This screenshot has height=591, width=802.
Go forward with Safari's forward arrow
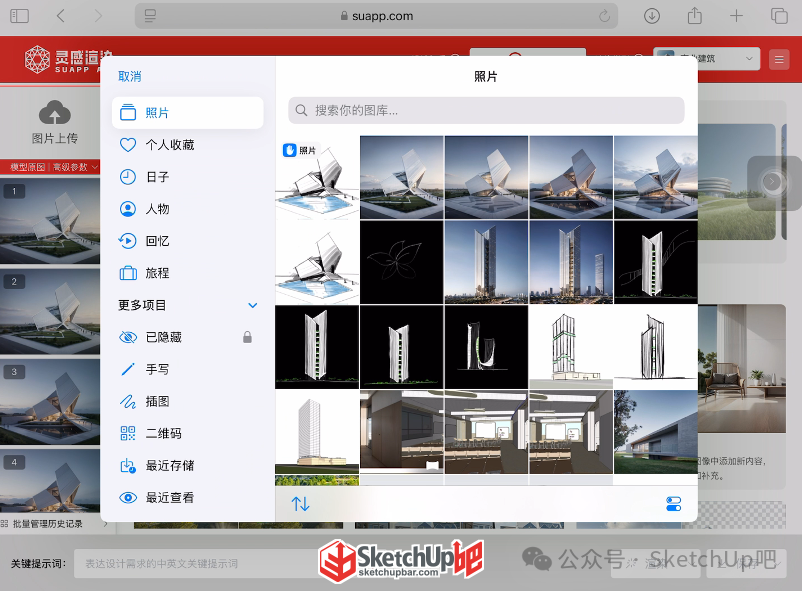pyautogui.click(x=98, y=16)
